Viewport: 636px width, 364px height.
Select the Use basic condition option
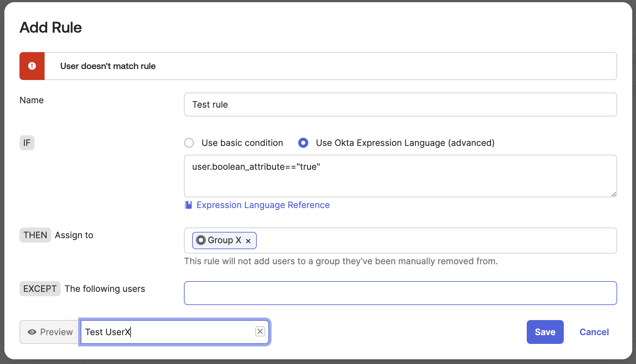(189, 143)
